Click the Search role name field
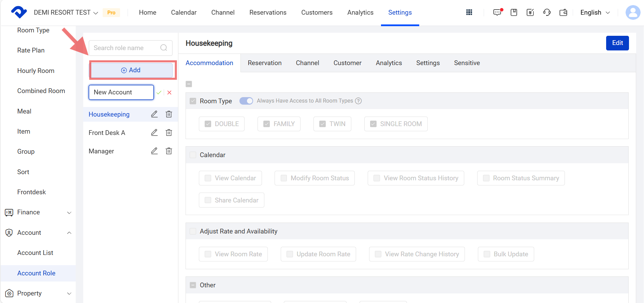 126,48
